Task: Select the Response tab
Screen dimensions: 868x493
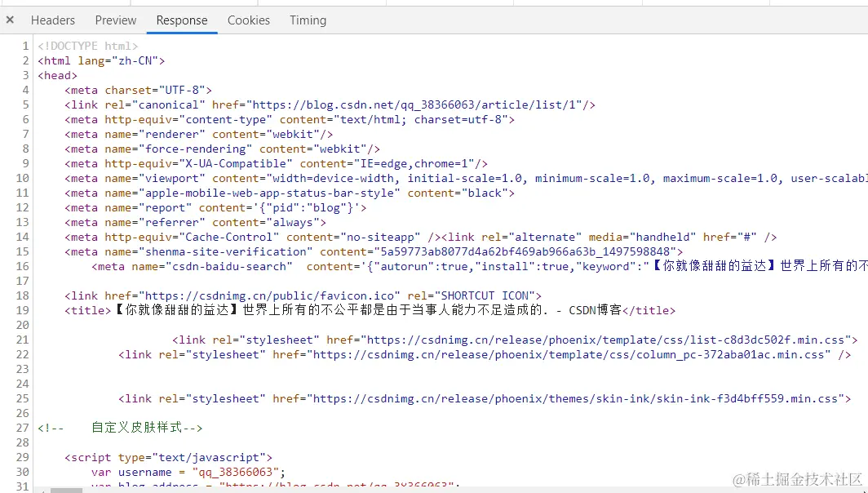Action: coord(182,20)
